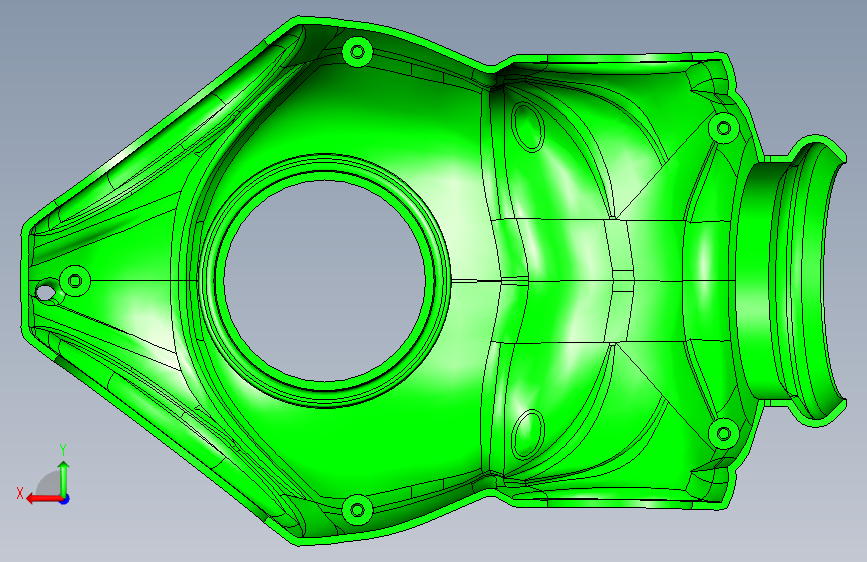Viewport: 867px width, 562px height.
Task: Click the red X axis arrow of the triad
Action: pos(44,499)
